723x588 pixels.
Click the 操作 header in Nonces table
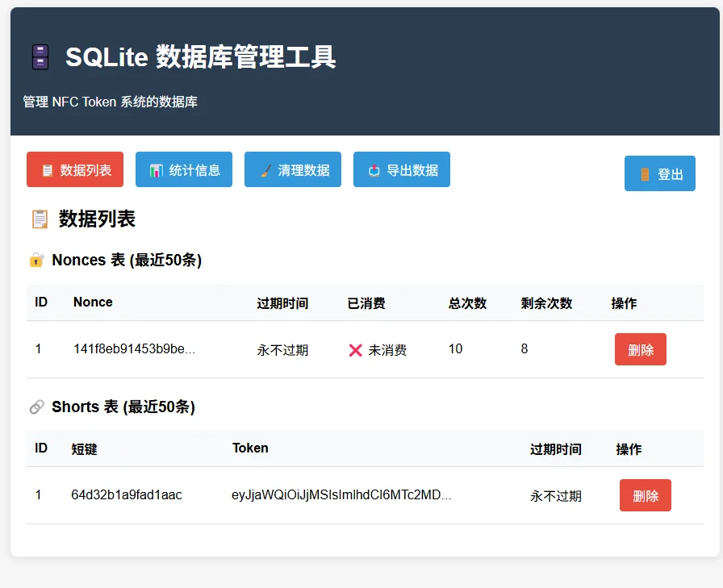coord(624,303)
